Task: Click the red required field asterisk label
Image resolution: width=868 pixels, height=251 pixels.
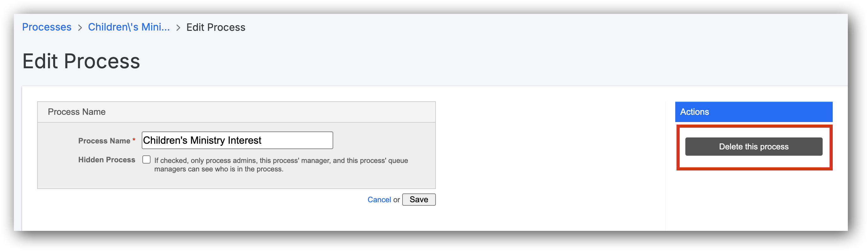Action: [134, 140]
